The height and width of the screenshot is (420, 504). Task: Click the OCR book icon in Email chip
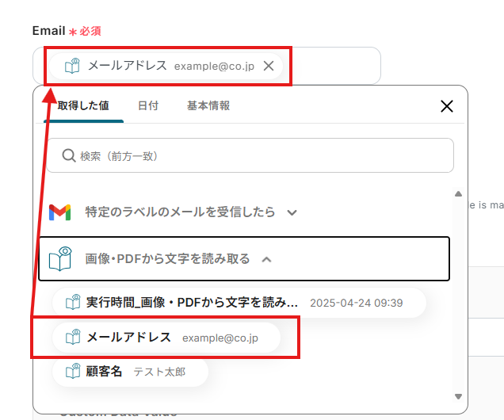(x=72, y=66)
